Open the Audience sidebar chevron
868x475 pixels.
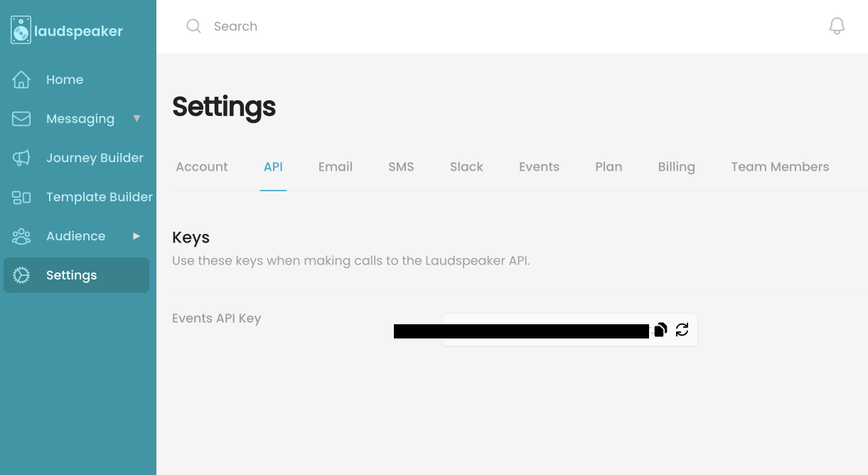click(136, 236)
